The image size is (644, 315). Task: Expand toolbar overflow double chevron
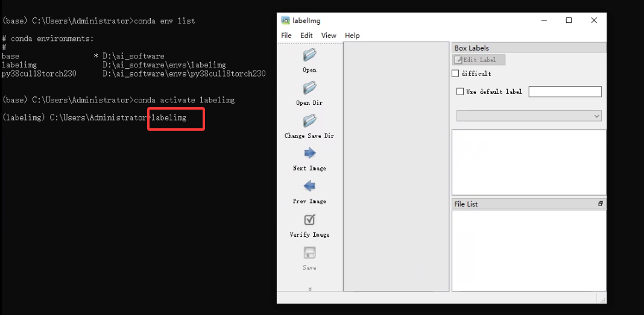[x=310, y=289]
